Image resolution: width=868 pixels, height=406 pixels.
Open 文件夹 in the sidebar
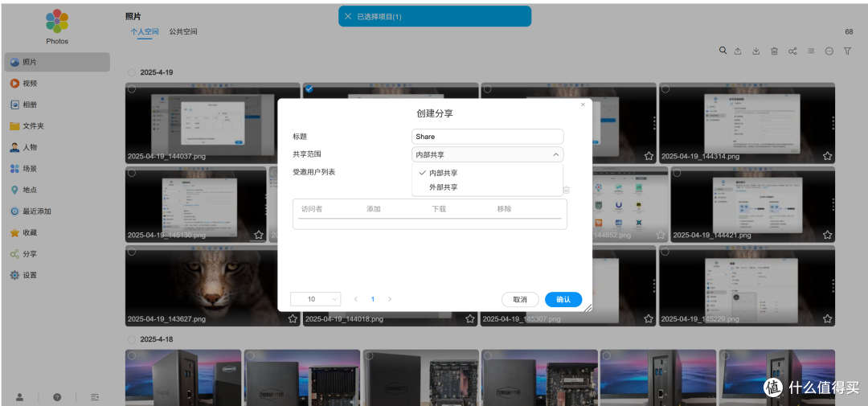(57, 126)
